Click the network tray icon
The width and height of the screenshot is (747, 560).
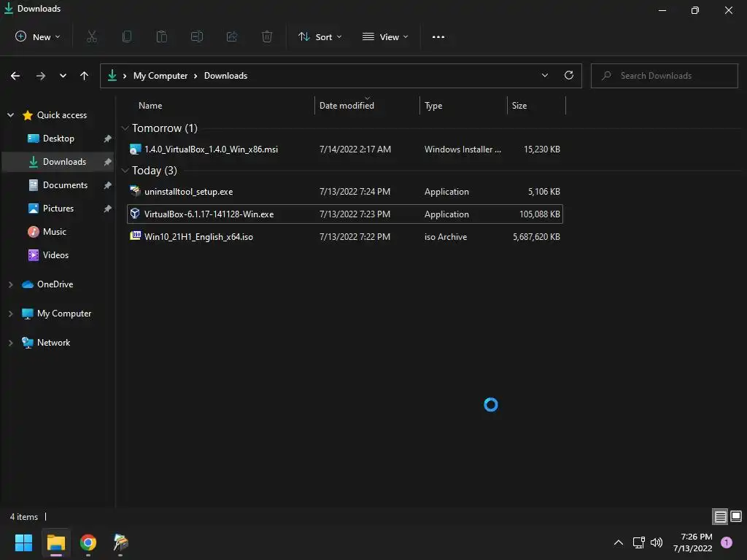coord(638,542)
